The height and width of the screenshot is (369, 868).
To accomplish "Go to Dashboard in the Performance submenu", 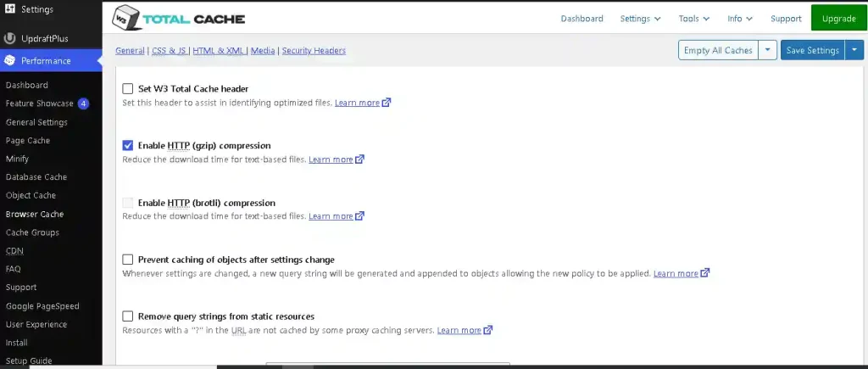I will pyautogui.click(x=26, y=86).
